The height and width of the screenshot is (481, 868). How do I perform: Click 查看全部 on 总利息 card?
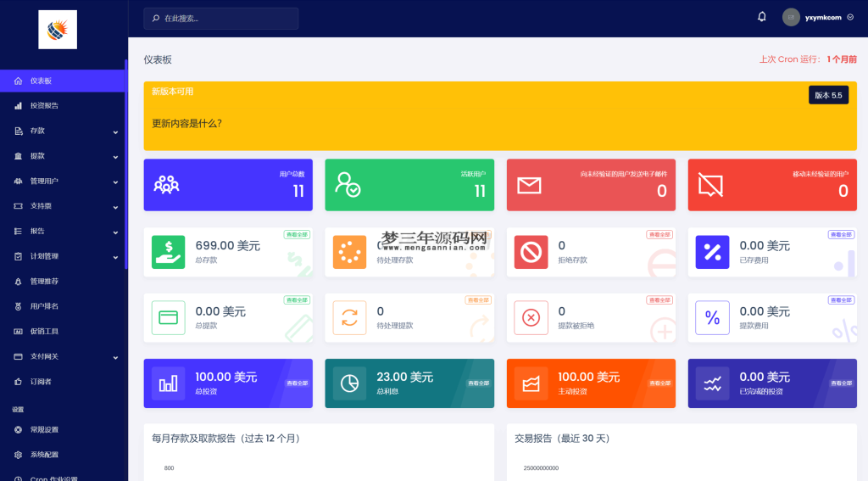[478, 383]
